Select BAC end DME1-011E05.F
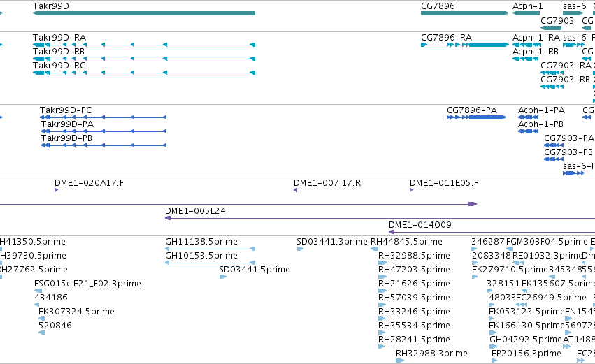Viewport: 595px width, 364px height. pos(411,190)
